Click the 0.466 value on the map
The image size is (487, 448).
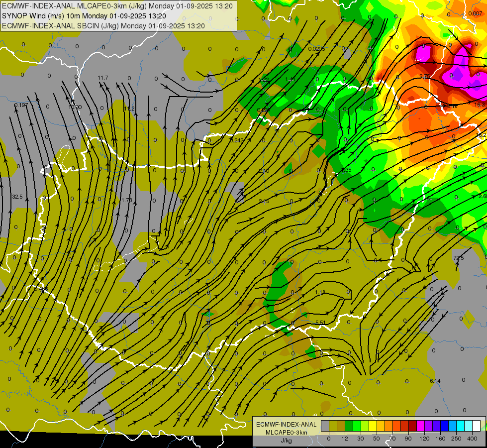41,289
